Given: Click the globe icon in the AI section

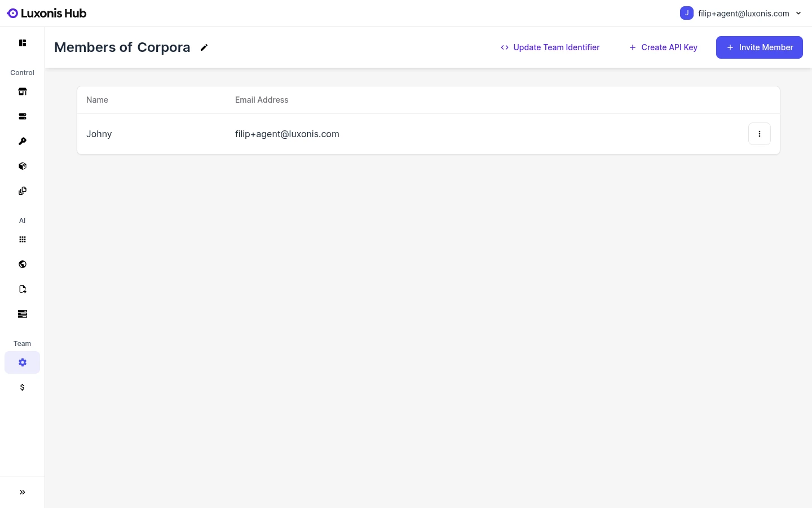Looking at the screenshot, I should point(23,264).
